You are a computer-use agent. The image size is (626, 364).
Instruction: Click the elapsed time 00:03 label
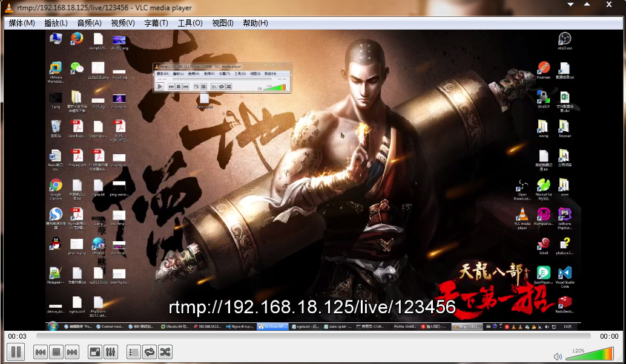click(17, 336)
